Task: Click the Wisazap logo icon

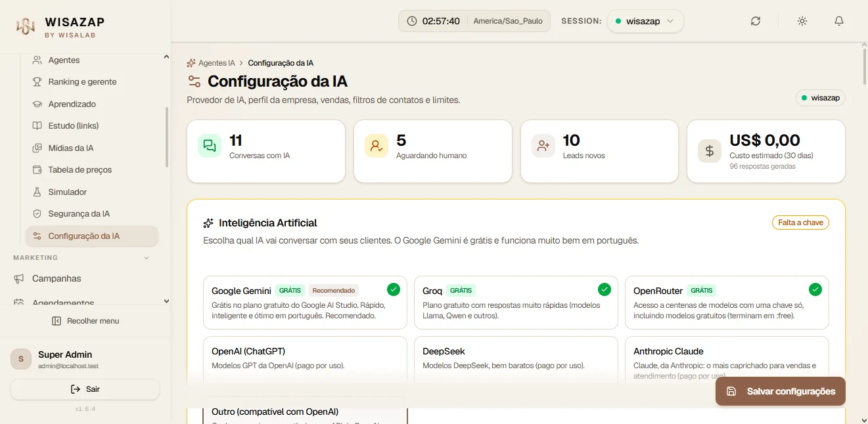Action: coord(25,26)
